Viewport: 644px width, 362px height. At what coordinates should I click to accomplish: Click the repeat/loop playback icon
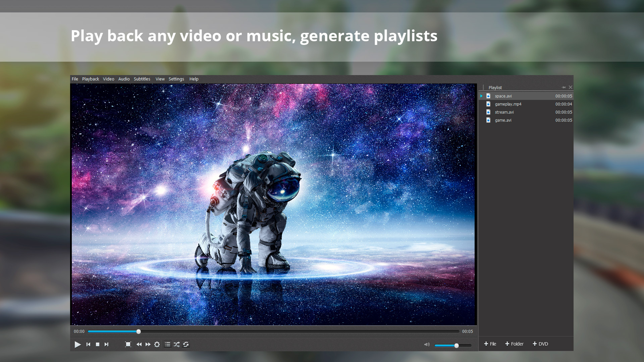pos(186,344)
